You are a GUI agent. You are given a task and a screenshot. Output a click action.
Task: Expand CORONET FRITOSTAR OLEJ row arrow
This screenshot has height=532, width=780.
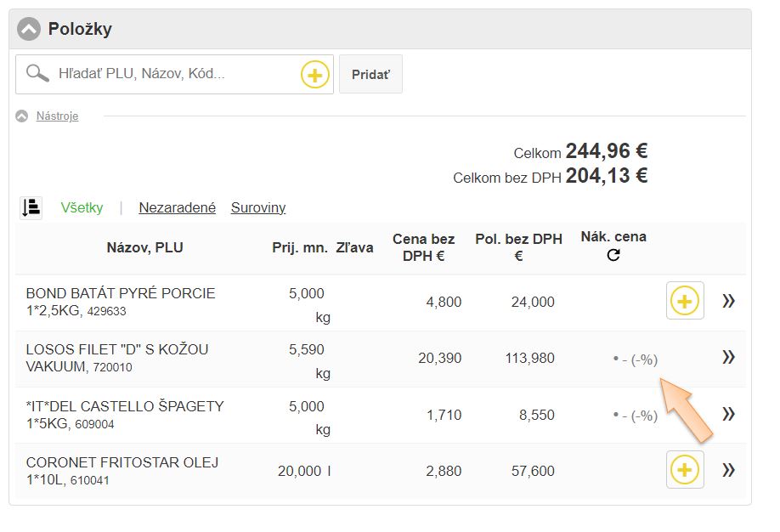(728, 470)
